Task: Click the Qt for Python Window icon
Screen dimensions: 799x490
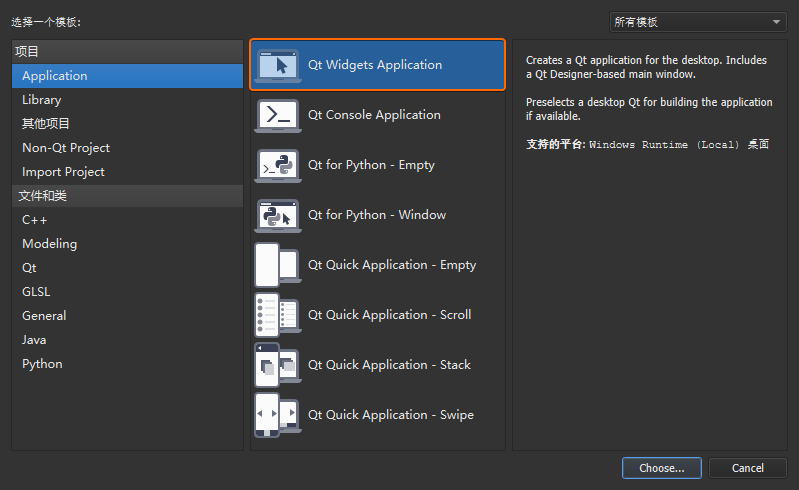Action: tap(278, 215)
